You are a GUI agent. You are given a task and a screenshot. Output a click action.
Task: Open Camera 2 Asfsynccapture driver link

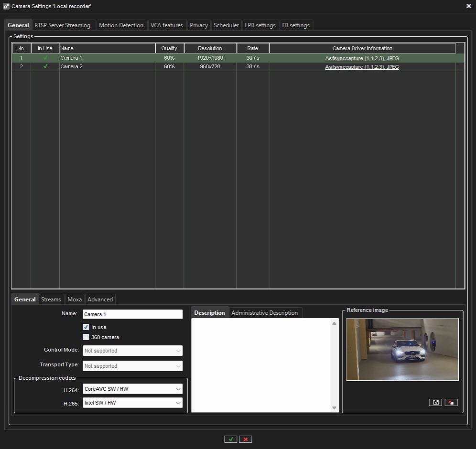coord(362,67)
